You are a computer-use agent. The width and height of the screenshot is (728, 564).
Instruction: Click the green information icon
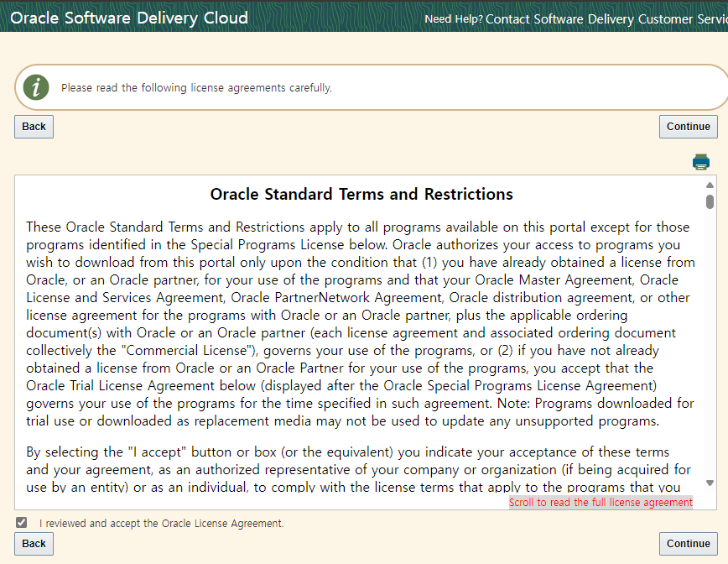tap(36, 87)
